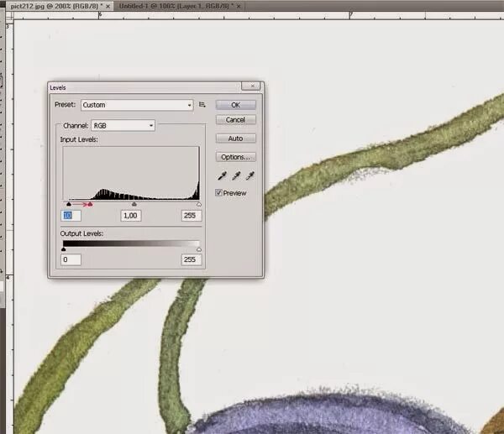This screenshot has width=504, height=434.
Task: Close the Levels dialog
Action: 252,86
